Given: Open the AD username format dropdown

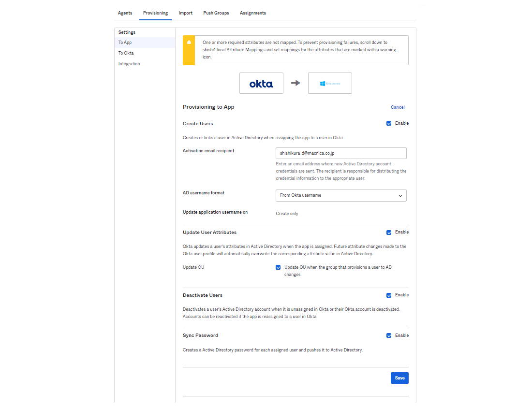Looking at the screenshot, I should point(341,195).
